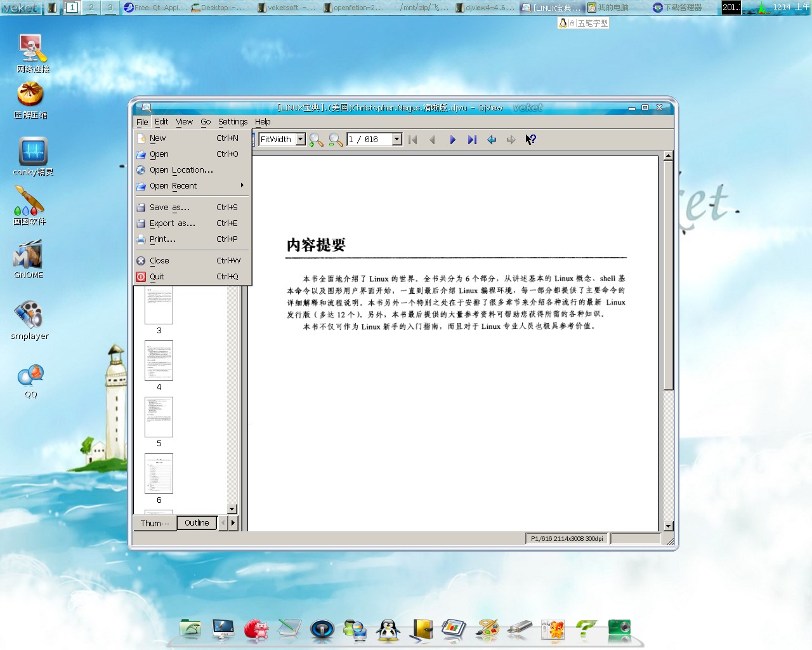
Task: Open the page number dropdown arrow
Action: 397,140
